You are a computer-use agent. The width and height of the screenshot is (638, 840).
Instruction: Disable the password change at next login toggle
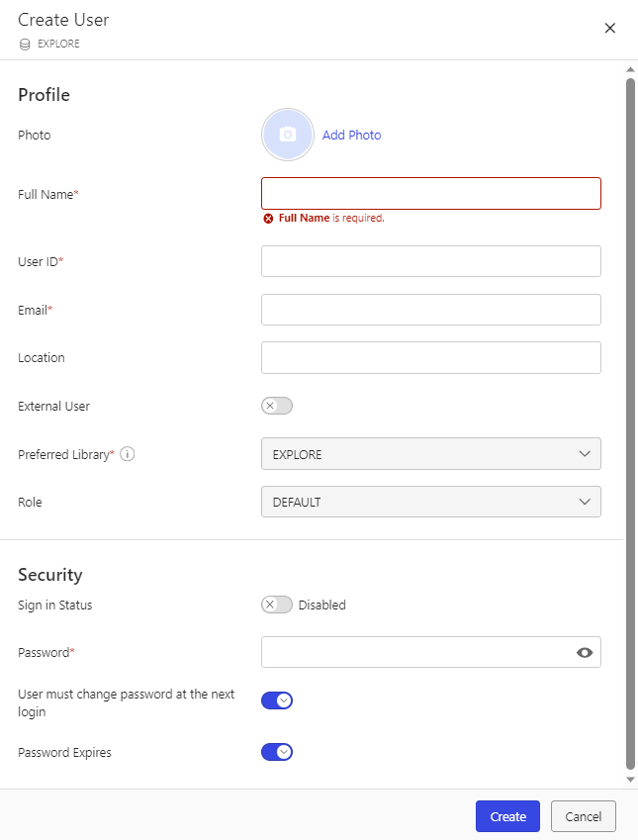[x=277, y=700]
